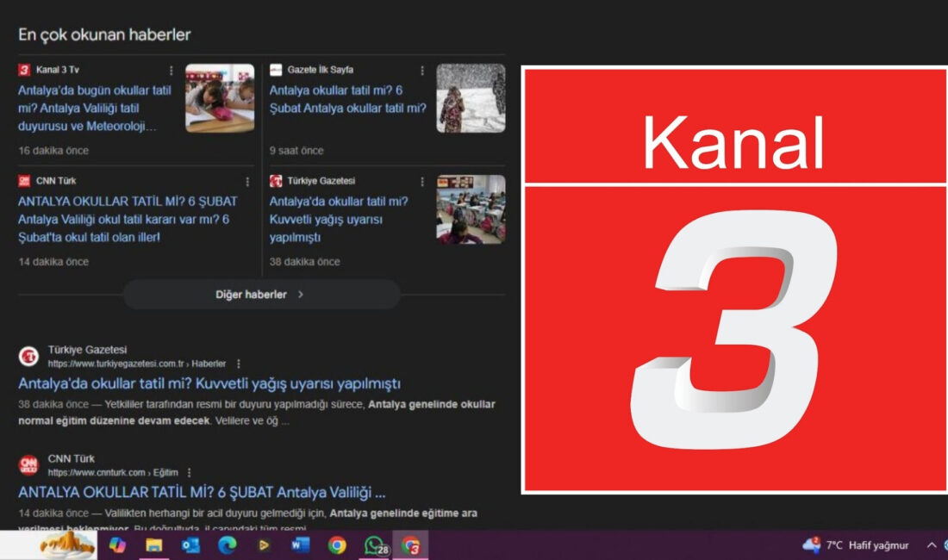Click the Türkiye Gazetesi favicon in search result
This screenshot has width=948, height=560.
29,357
